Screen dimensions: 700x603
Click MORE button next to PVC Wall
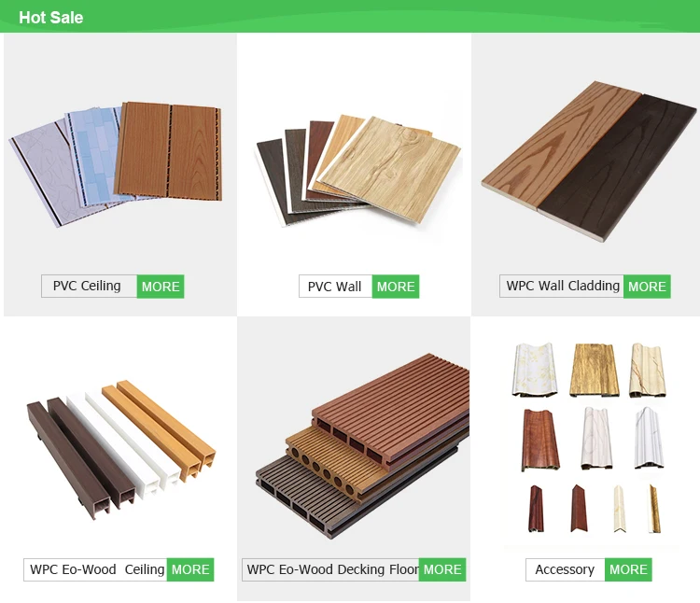click(x=396, y=287)
